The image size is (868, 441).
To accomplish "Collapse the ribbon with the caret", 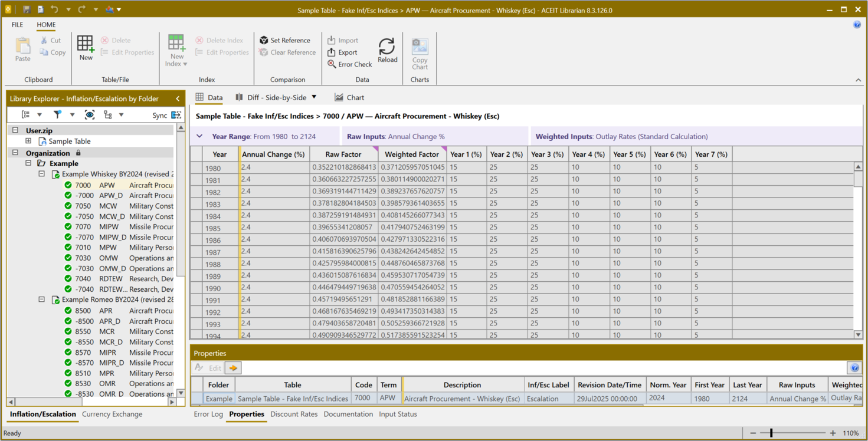I will (858, 80).
